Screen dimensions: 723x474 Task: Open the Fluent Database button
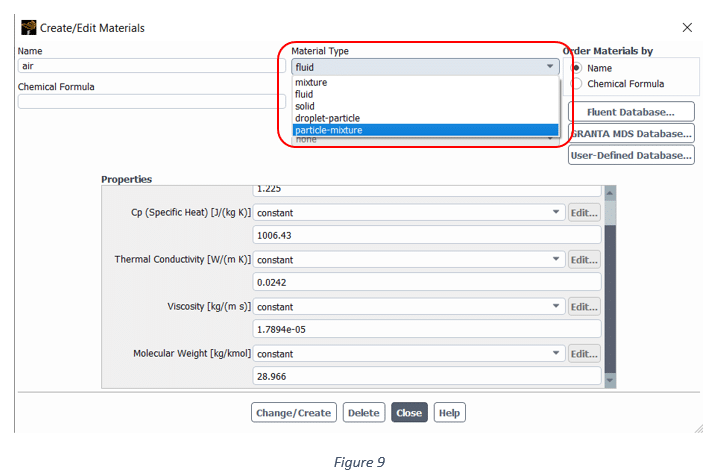631,112
